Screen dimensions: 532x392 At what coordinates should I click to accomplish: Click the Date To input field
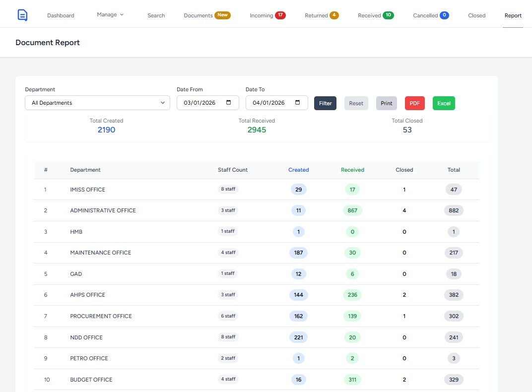(276, 103)
